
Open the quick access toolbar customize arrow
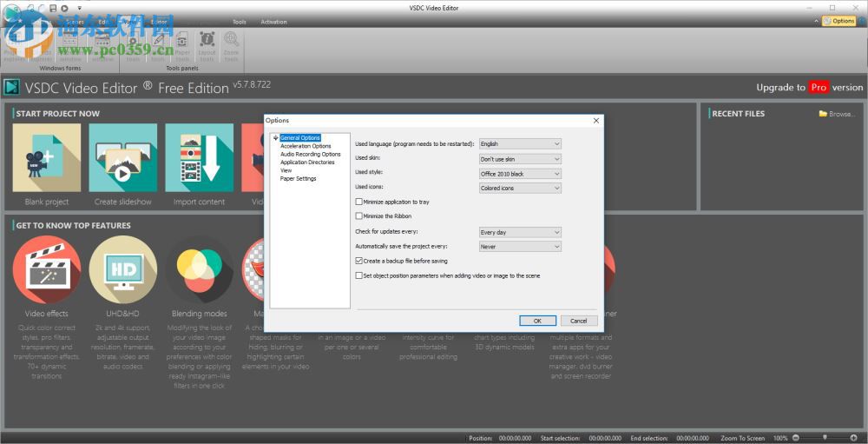pyautogui.click(x=80, y=8)
